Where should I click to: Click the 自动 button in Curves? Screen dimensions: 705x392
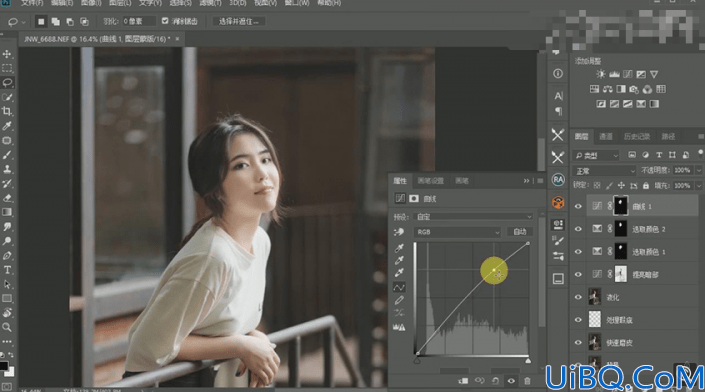(520, 232)
